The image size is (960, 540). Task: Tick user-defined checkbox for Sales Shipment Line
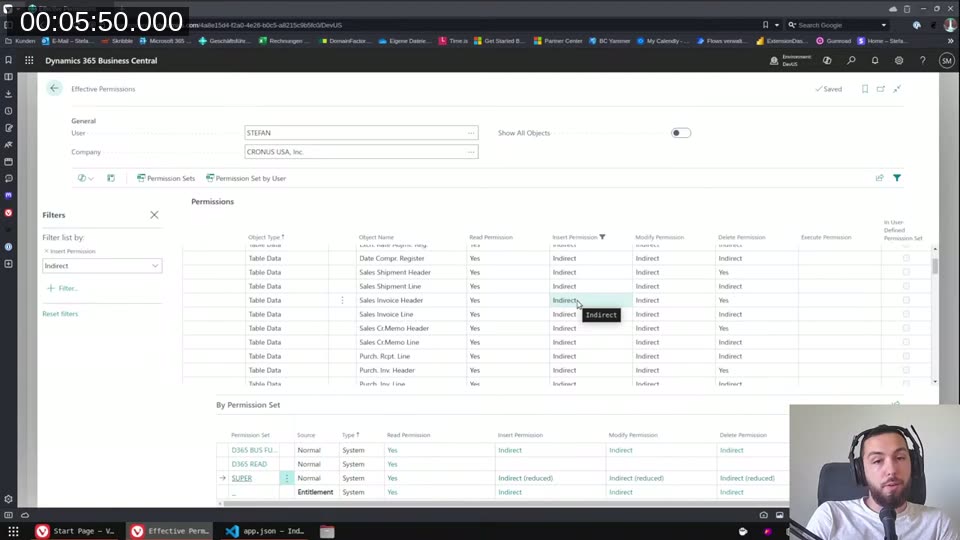(x=906, y=287)
